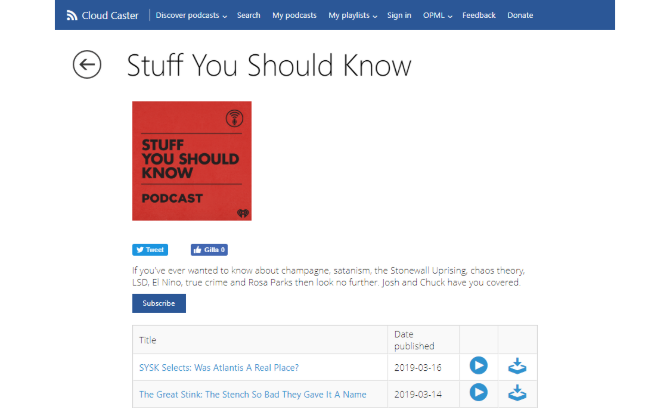
Task: Open the SYSK Selects: Was Atlantis A Real Place? link
Action: tap(219, 368)
